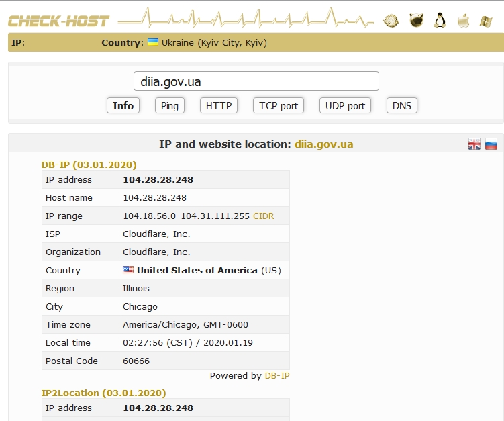Select the United States of America text
504x421 pixels.
pyautogui.click(x=197, y=270)
